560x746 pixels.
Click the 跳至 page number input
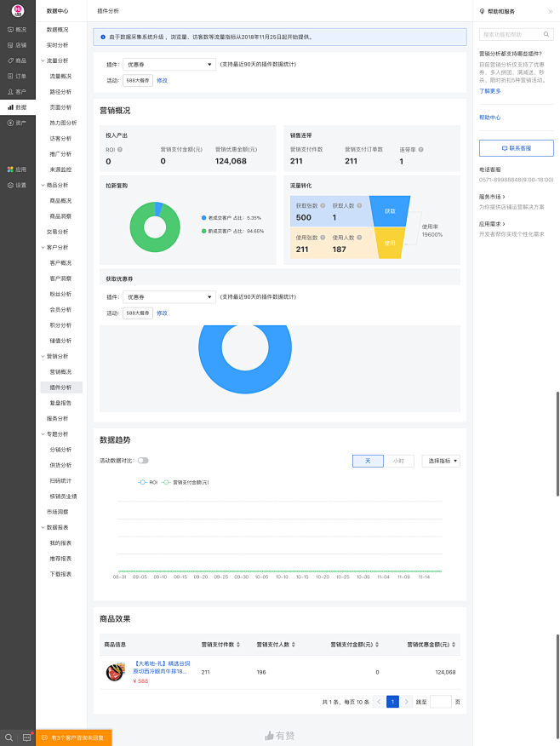[x=441, y=702]
